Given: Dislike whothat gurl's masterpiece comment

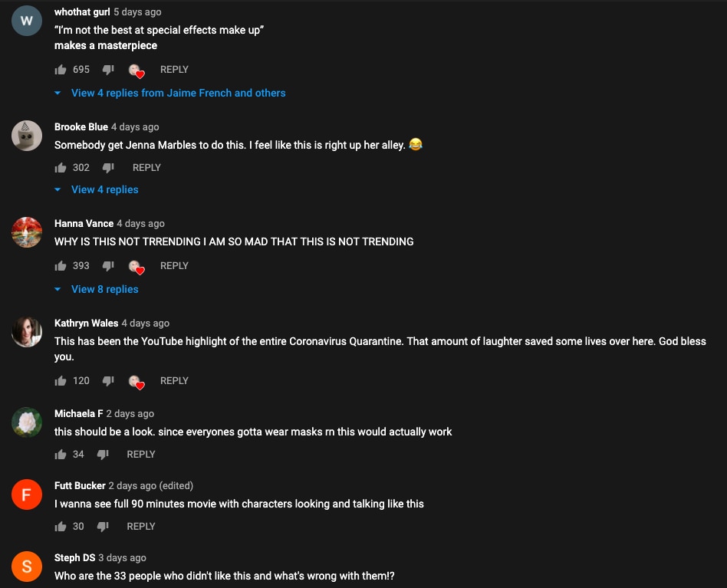Looking at the screenshot, I should pos(108,70).
